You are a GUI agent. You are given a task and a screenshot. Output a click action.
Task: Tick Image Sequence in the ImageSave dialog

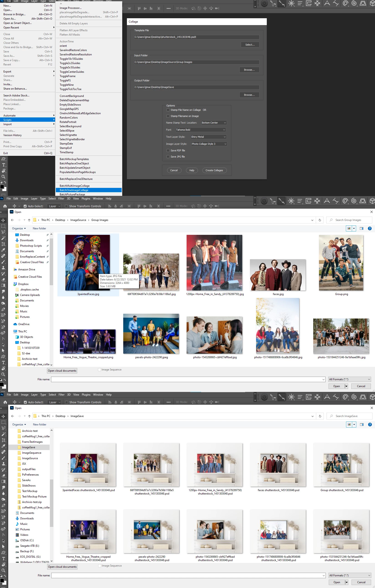coord(100,565)
